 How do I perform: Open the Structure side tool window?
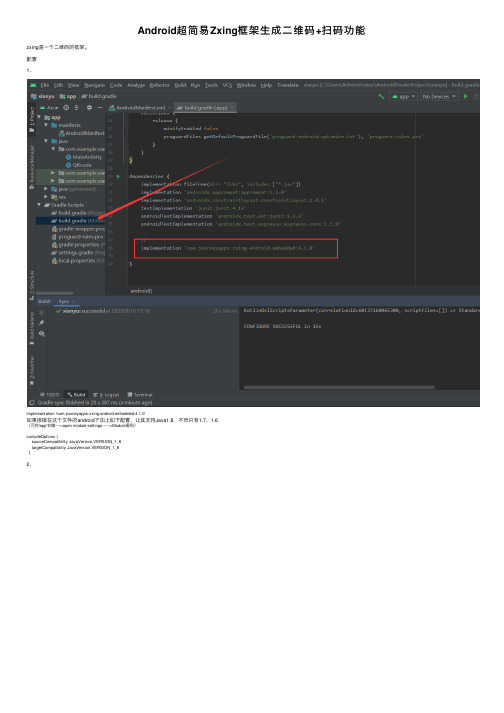click(x=32, y=285)
